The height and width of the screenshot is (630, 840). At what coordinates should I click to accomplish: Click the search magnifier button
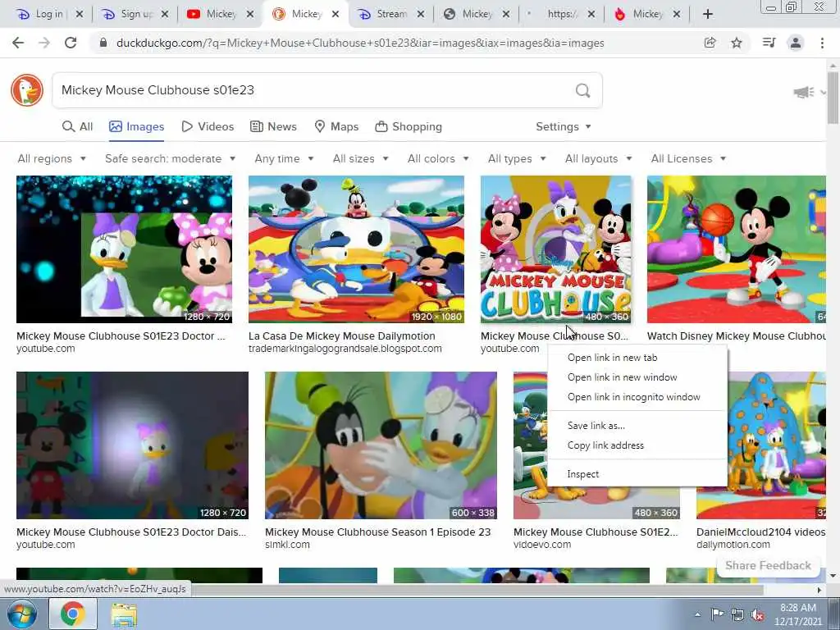tap(583, 90)
